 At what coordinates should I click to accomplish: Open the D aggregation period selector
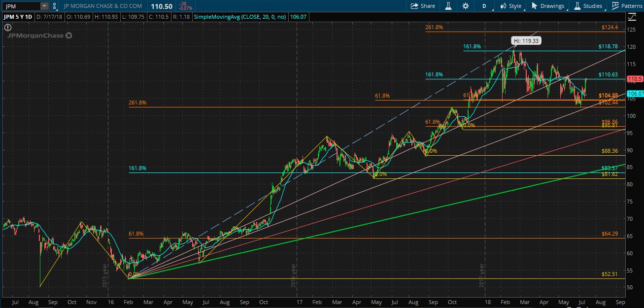pyautogui.click(x=484, y=6)
